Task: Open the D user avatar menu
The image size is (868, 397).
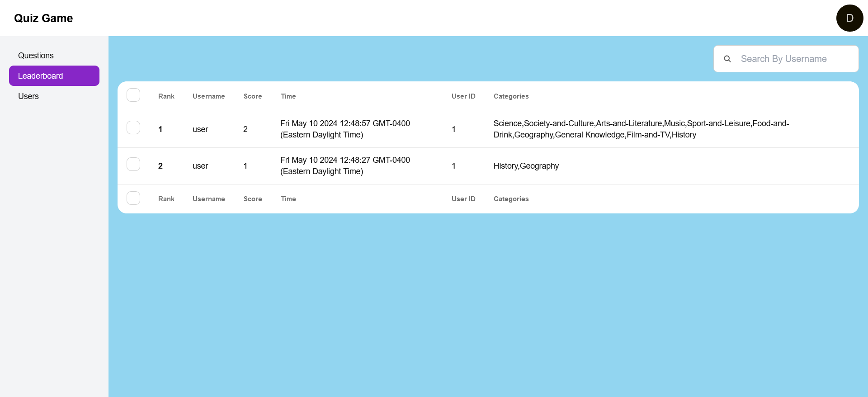Action: (849, 18)
